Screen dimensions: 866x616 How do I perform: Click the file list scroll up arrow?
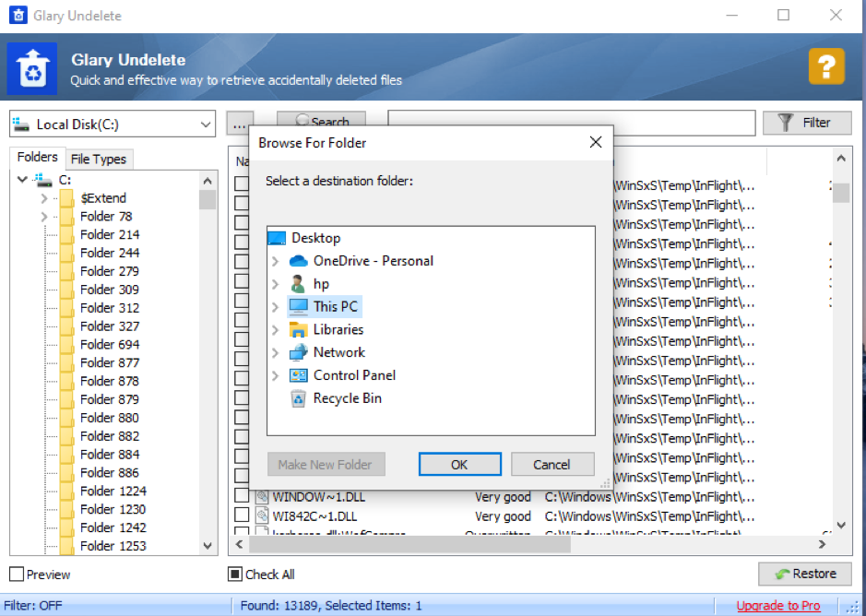pos(841,159)
